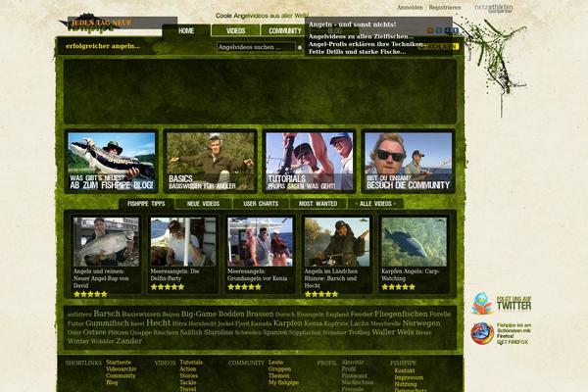Play 'Meeresangeln: Grundangeln vor Kenia' thumbnail
The width and height of the screenshot is (588, 392).
tap(261, 242)
